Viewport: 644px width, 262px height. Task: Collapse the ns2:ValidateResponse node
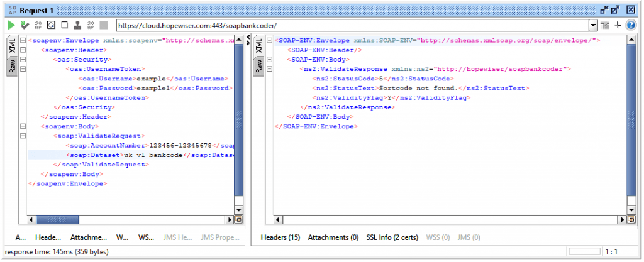coord(269,69)
